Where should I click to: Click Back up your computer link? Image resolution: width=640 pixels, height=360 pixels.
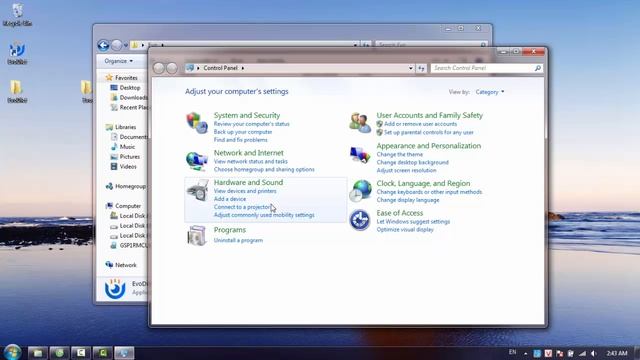[x=243, y=132]
